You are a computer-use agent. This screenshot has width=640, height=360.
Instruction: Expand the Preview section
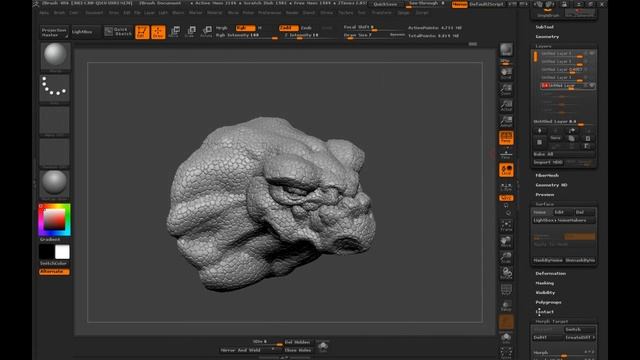[x=545, y=195]
